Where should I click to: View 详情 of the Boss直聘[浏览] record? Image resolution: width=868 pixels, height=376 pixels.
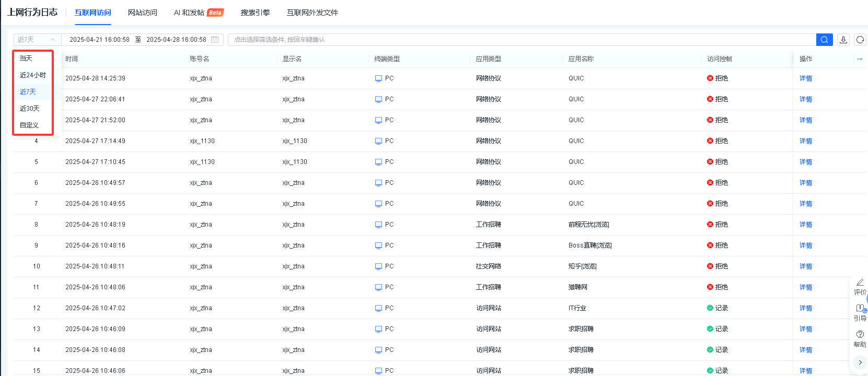tap(805, 245)
